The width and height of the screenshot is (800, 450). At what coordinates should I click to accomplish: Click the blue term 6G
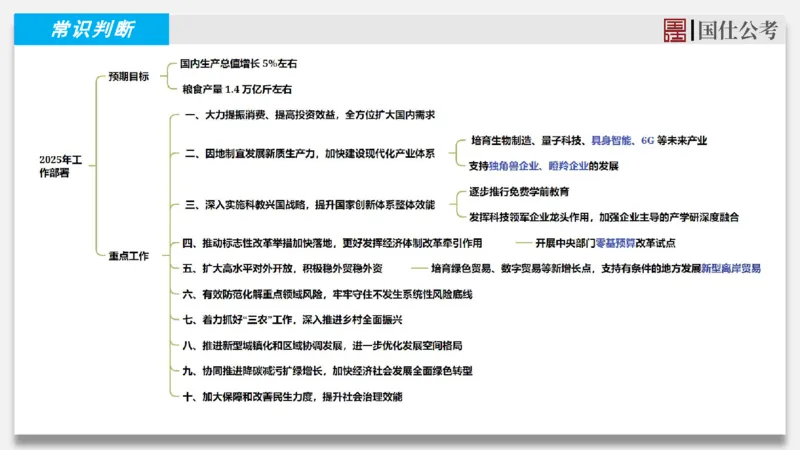pos(647,140)
